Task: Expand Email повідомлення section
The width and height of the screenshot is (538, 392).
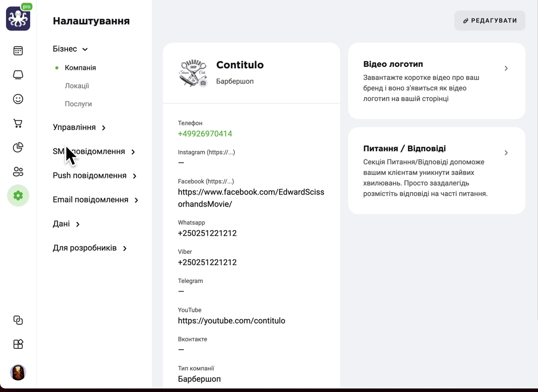Action: 96,200
